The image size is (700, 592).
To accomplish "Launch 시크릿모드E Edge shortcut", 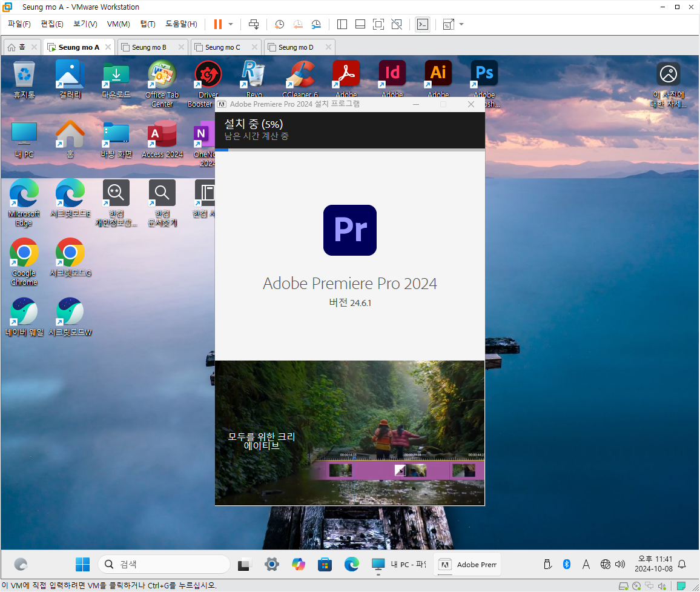I will [70, 198].
